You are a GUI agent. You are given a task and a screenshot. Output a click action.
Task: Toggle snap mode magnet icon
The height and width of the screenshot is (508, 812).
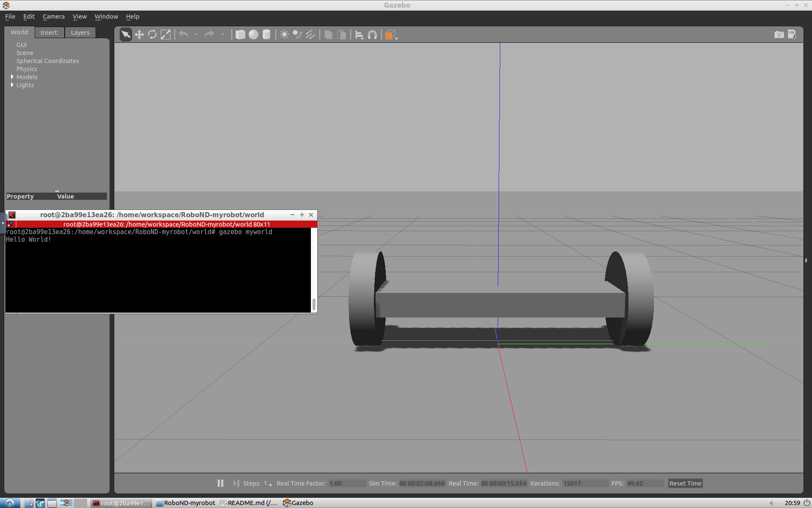pyautogui.click(x=372, y=35)
